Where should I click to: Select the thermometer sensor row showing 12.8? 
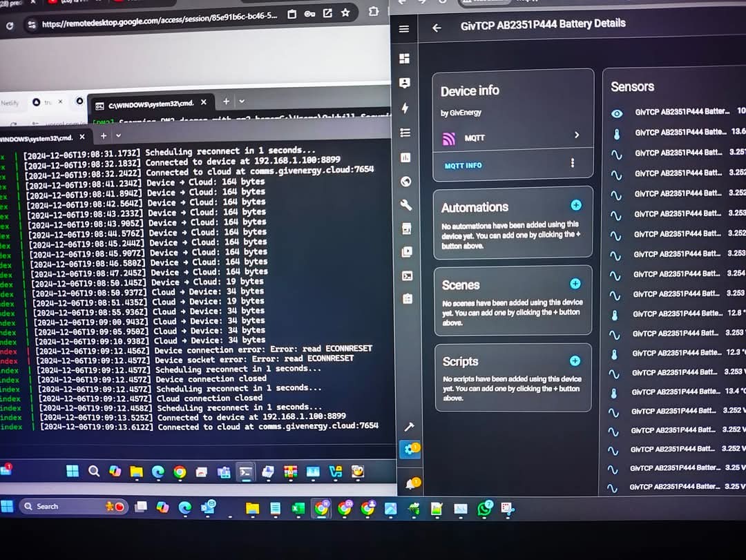(x=677, y=313)
